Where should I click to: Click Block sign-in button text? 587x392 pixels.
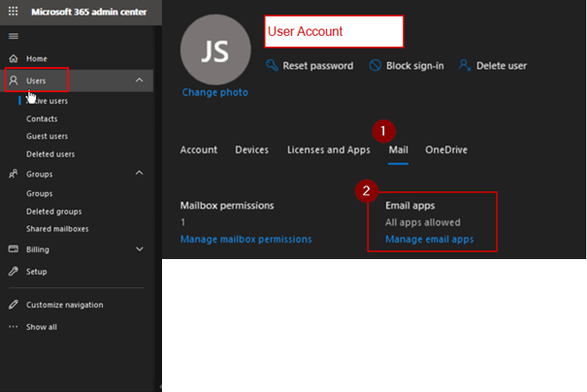[x=415, y=66]
